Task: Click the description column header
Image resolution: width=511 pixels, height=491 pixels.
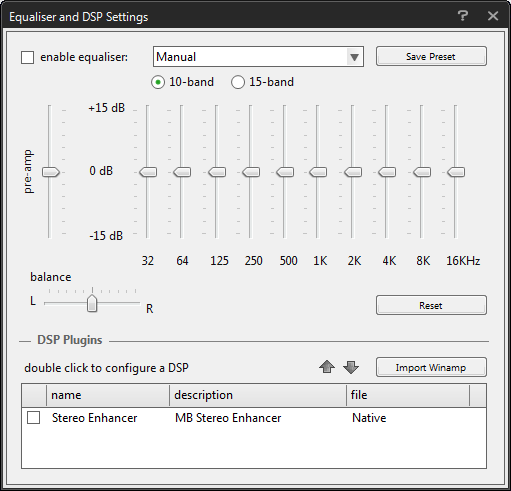Action: (x=258, y=395)
